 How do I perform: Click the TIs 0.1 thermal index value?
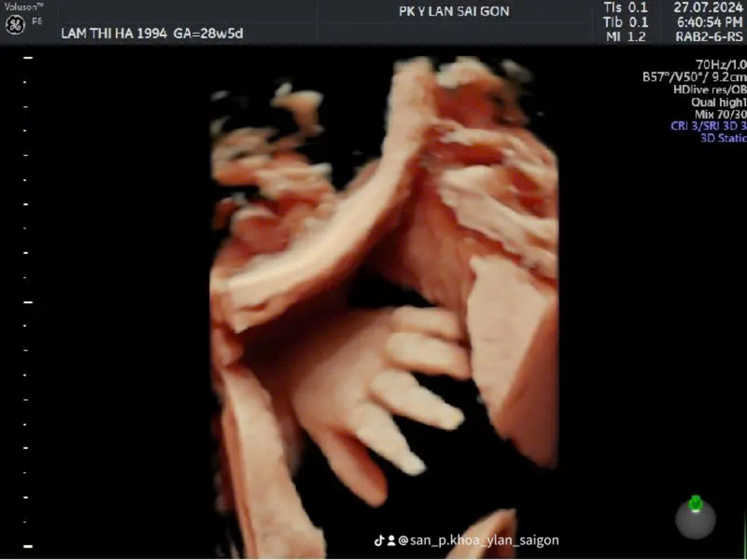[x=626, y=8]
